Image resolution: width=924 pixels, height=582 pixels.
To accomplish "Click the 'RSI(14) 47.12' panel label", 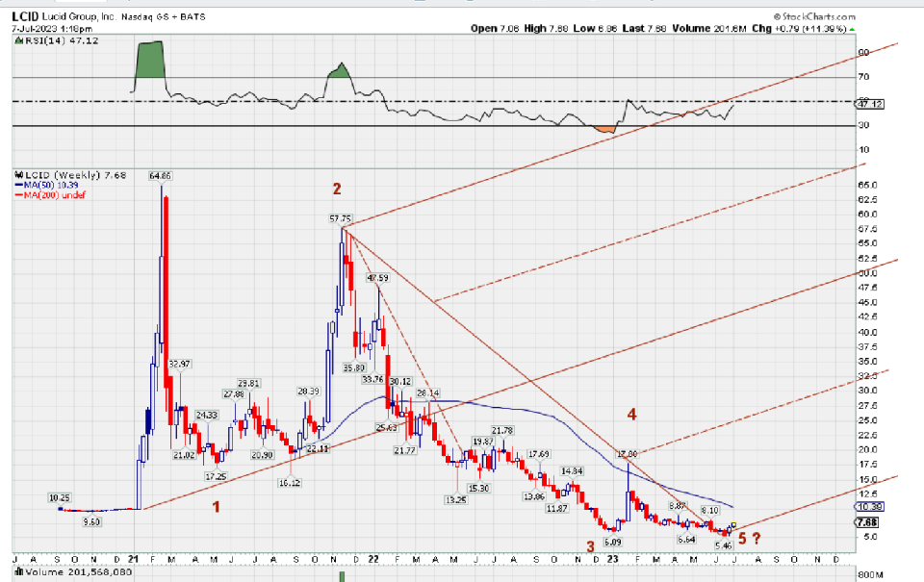I will (62, 40).
